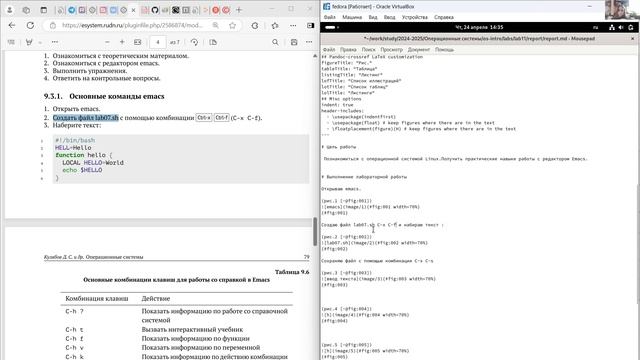Rotate the PDF page
The image size is (640, 360).
[x=194, y=42]
